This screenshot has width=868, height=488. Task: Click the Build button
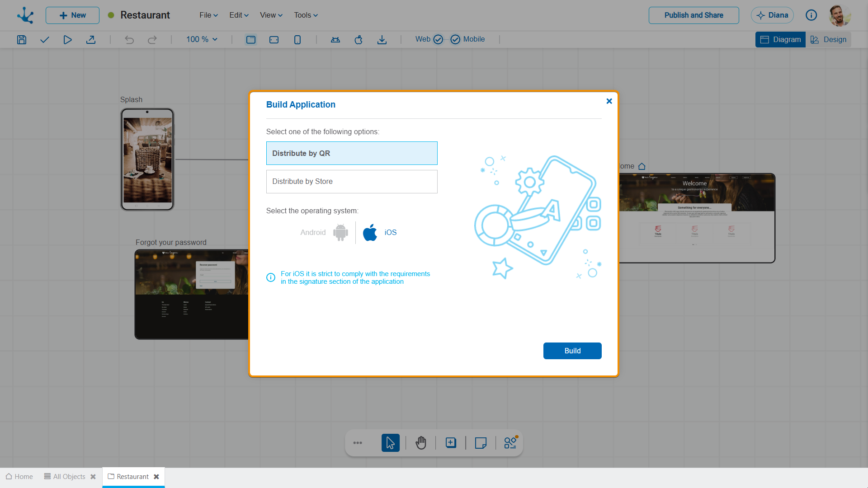pyautogui.click(x=572, y=351)
